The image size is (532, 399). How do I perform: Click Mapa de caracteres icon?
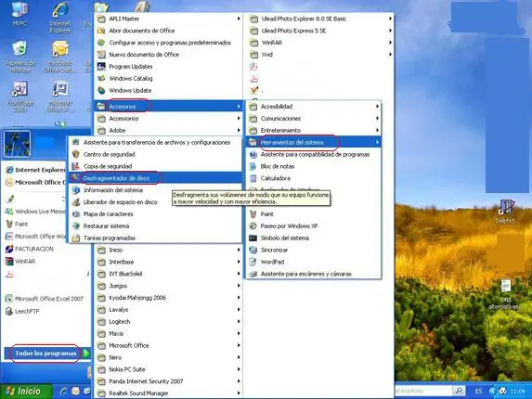pyautogui.click(x=76, y=214)
